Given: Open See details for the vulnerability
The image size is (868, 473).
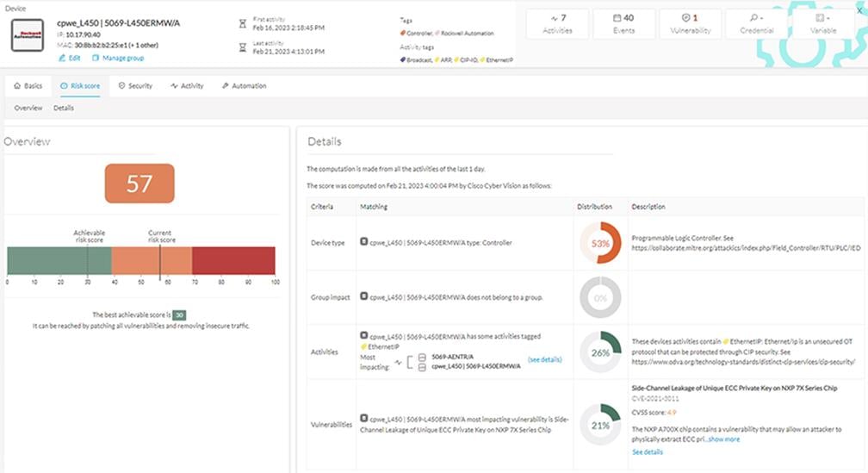Looking at the screenshot, I should point(648,452).
